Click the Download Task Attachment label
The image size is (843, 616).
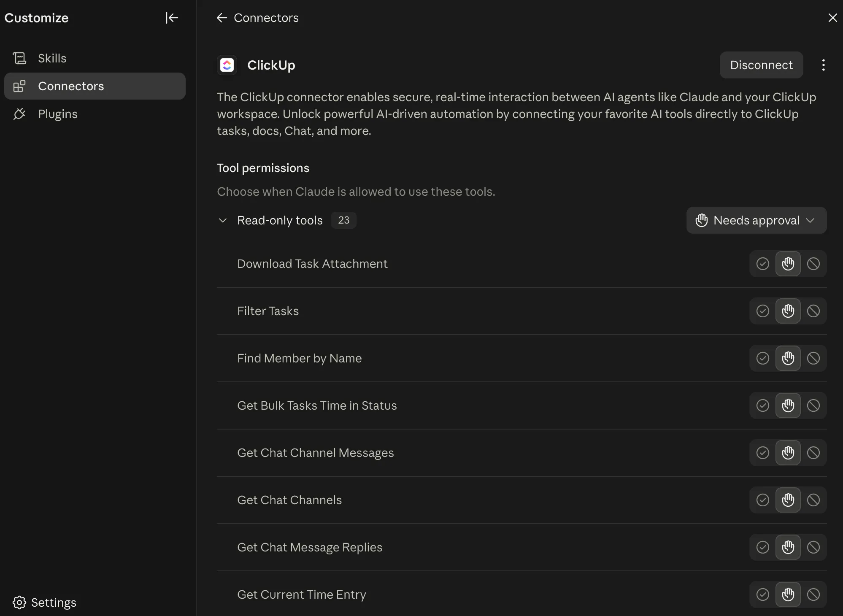[x=312, y=264]
